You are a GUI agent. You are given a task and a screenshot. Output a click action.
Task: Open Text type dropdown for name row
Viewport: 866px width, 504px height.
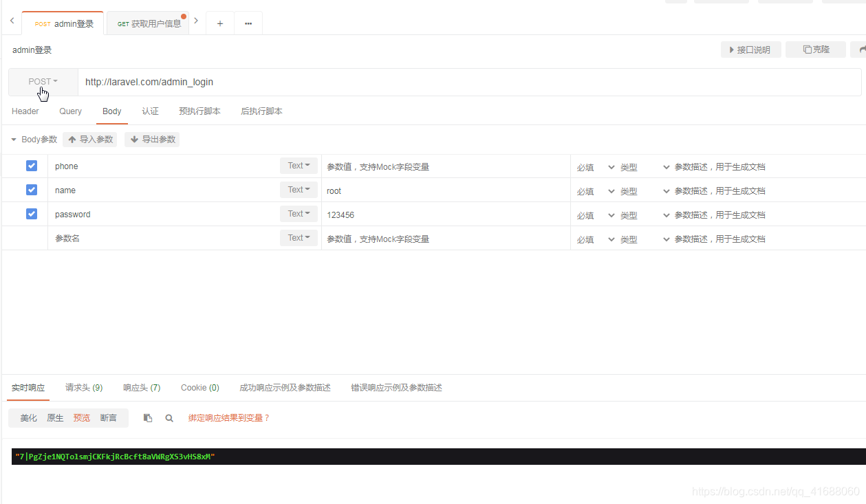299,190
